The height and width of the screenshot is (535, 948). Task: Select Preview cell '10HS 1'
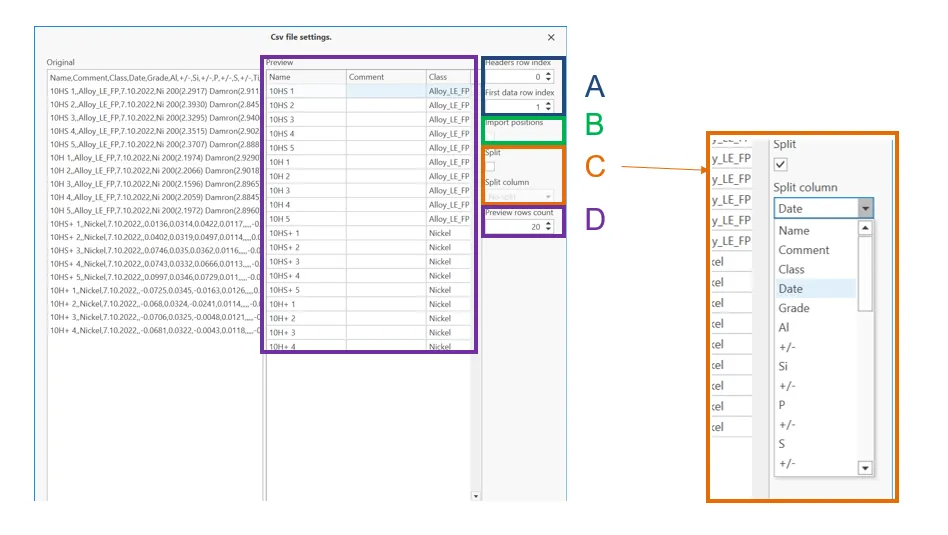click(306, 91)
